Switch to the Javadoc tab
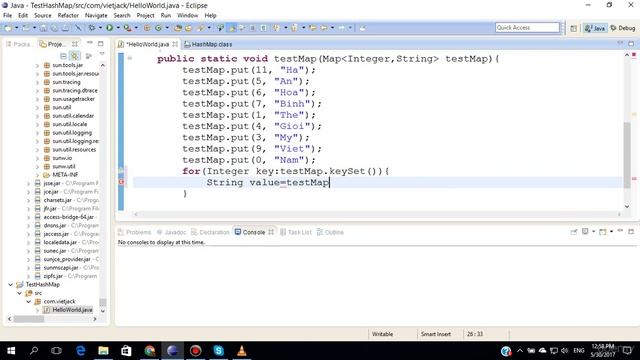 pyautogui.click(x=171, y=232)
